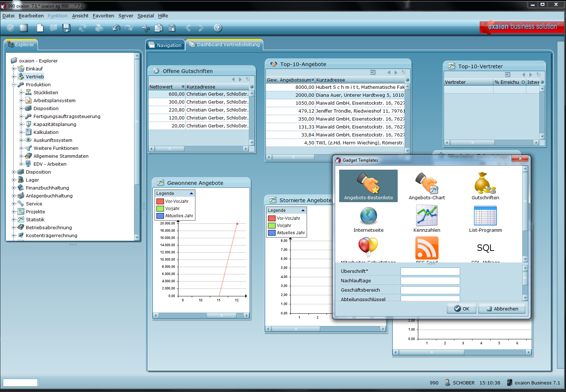Collapse the Legende in Stornierte Angebote

point(303,210)
